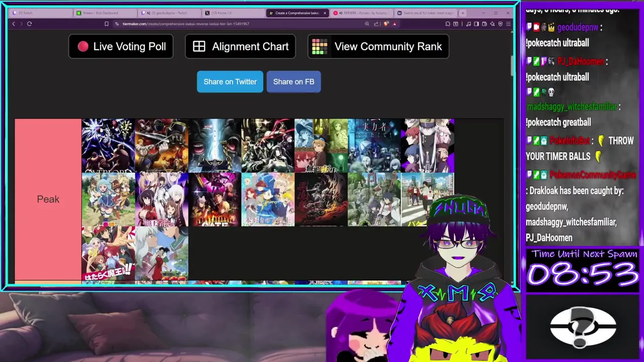Open the Brave Wallet icon
Viewport: 644px width, 362px height.
[485, 24]
